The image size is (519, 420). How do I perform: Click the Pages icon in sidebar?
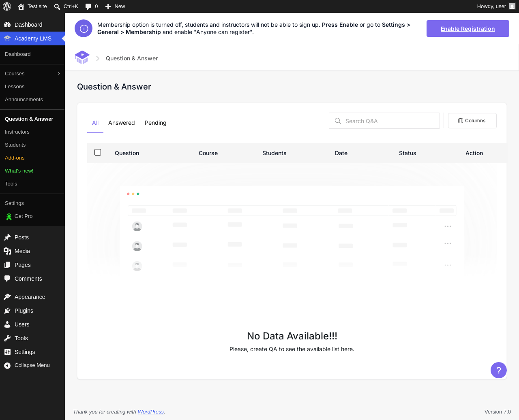point(7,265)
